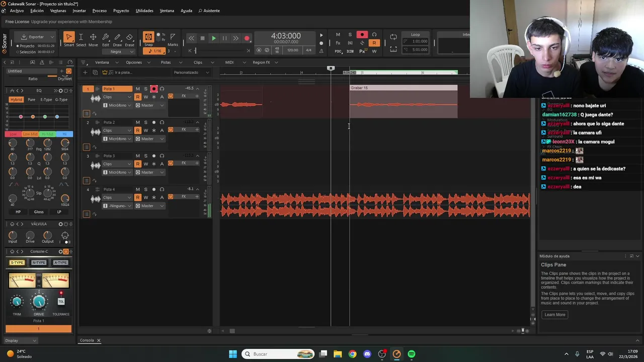Enable input echo on Pista 4

162,190
